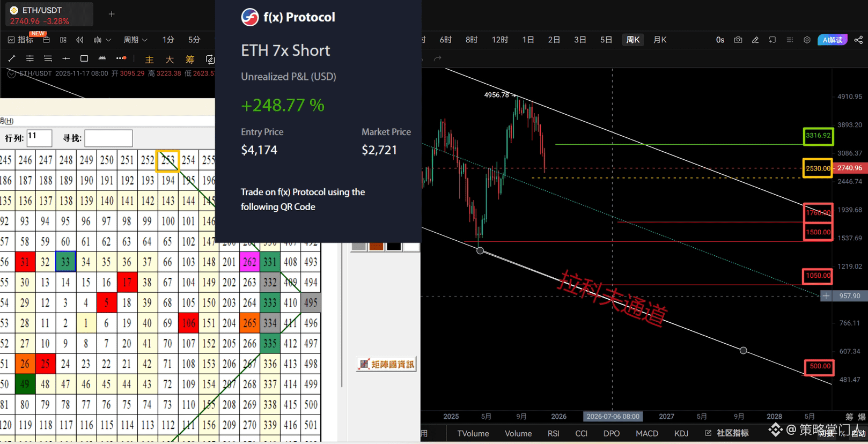Select the 6时 timeframe
This screenshot has width=868, height=444.
point(445,40)
